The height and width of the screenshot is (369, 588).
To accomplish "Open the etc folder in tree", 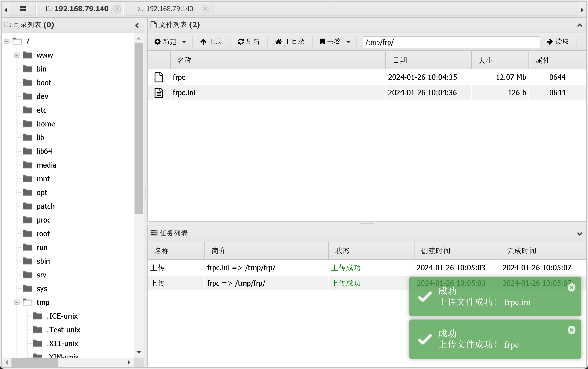I will point(42,110).
